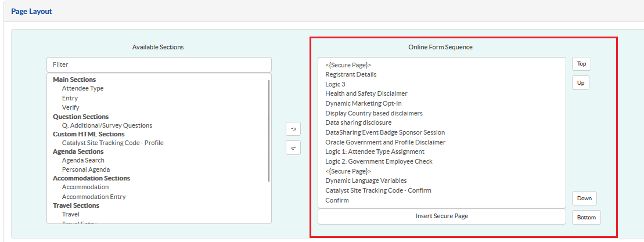Select Travel under Travel Sections

[71, 214]
